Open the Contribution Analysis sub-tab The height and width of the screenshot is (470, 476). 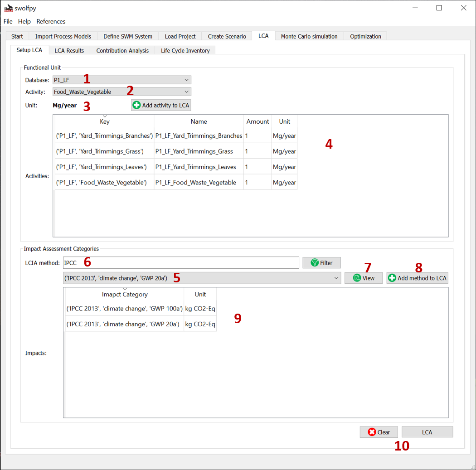(x=122, y=51)
